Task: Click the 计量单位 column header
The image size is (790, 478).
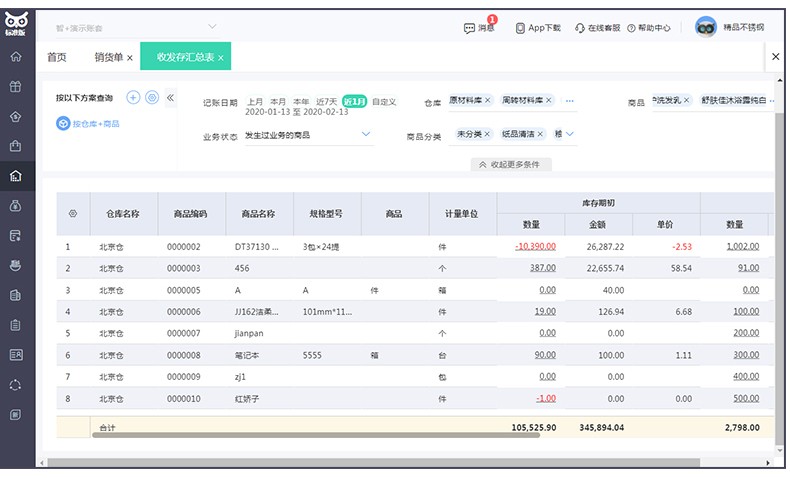Action: pyautogui.click(x=462, y=214)
